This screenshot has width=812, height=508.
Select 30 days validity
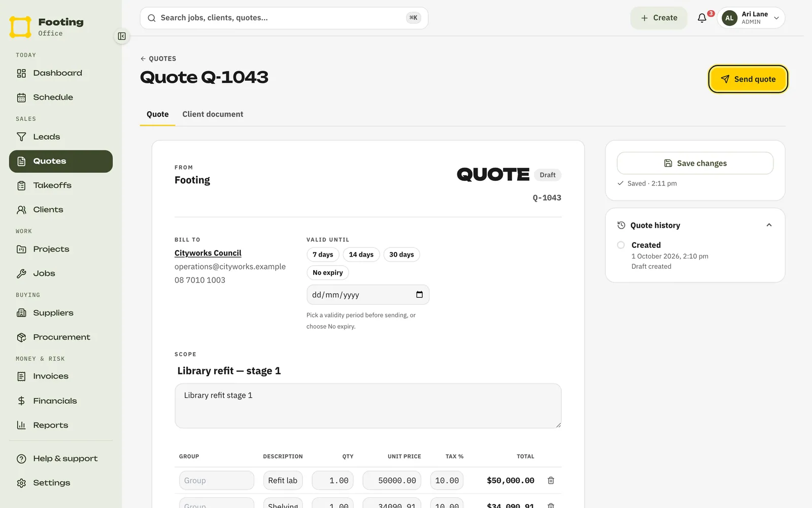tap(401, 255)
